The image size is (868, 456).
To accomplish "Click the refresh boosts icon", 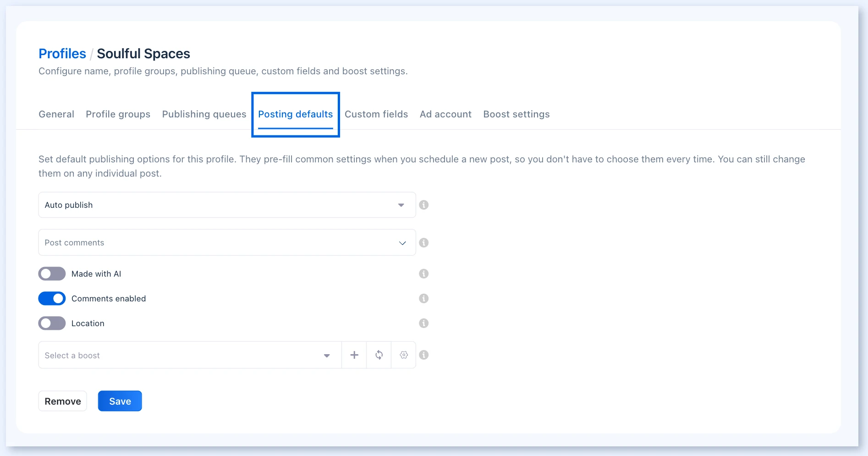I will 379,355.
